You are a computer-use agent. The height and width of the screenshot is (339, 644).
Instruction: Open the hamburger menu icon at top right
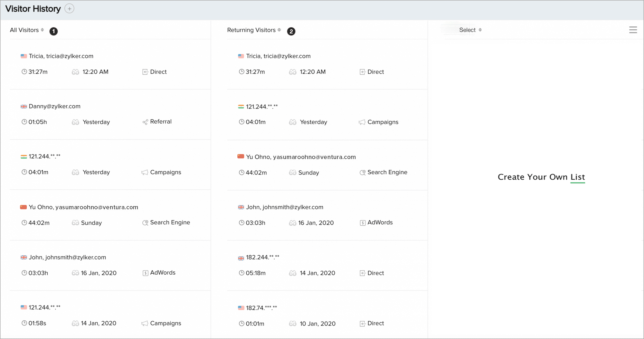pos(633,30)
